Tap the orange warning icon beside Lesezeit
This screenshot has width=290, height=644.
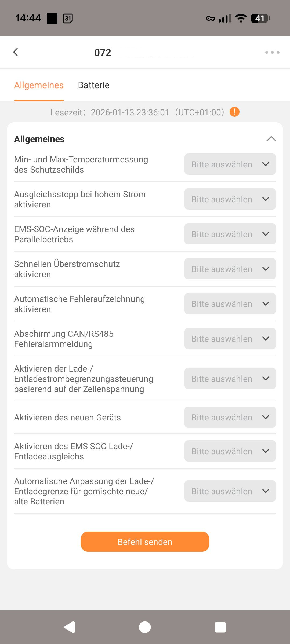coord(234,112)
